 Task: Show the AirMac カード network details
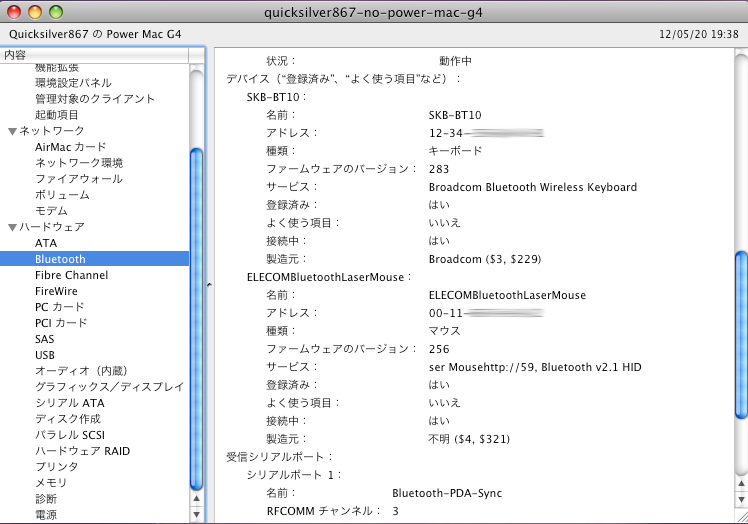point(70,147)
